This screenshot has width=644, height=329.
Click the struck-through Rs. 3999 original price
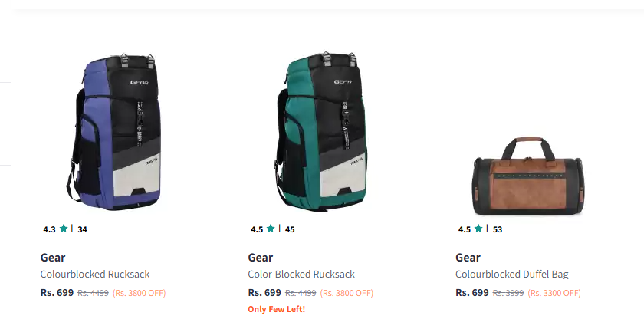[508, 293]
